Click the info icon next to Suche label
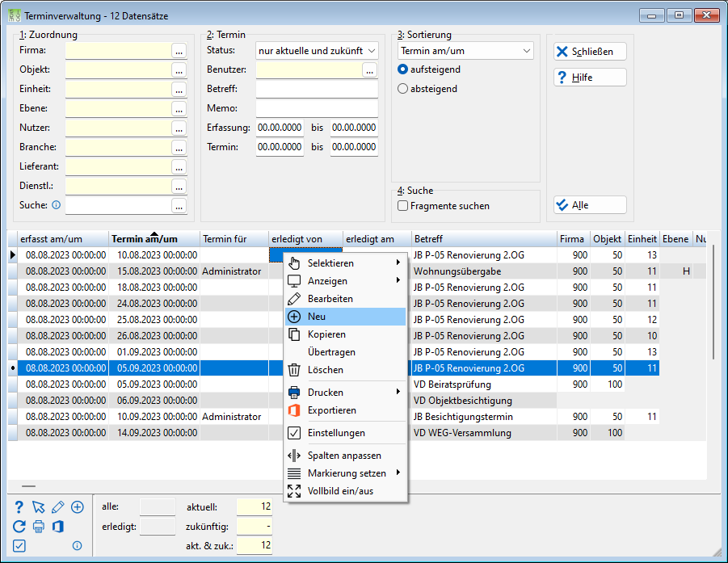The image size is (728, 563). [57, 204]
